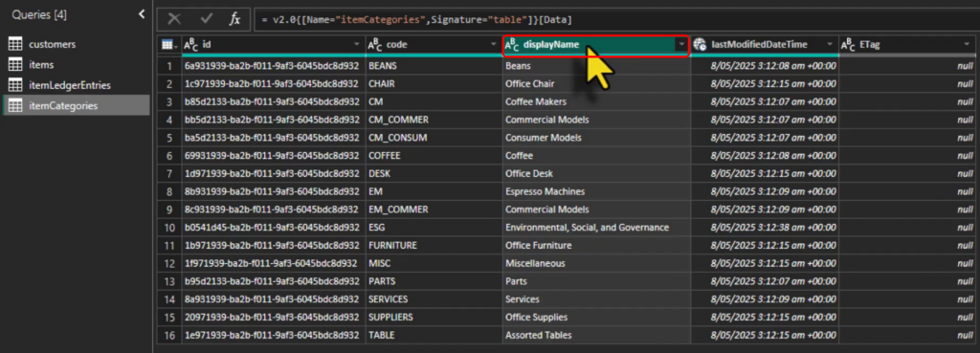Click the PARTS code cell
This screenshot has width=980, height=353.
[434, 281]
